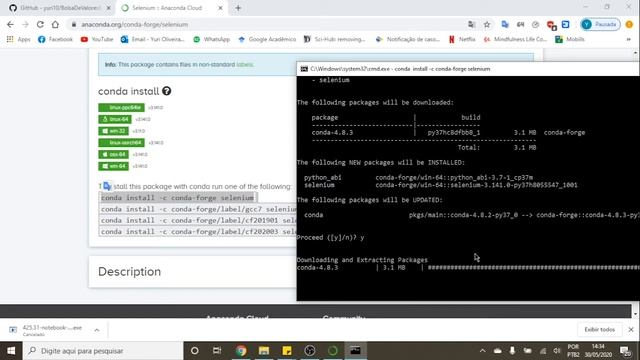Open the command prompt taskbar icon
The height and width of the screenshot is (360, 640).
tap(356, 351)
